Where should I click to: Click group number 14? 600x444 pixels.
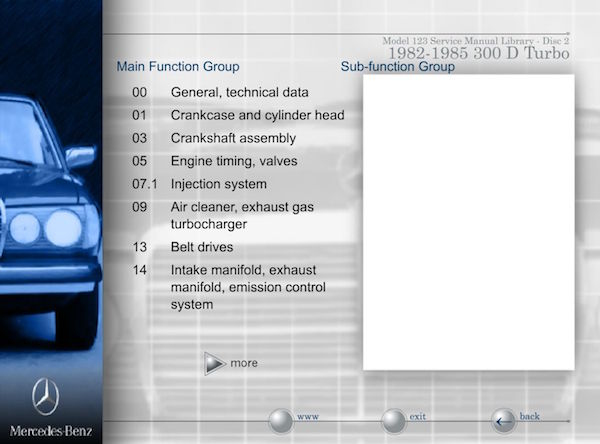(x=140, y=270)
